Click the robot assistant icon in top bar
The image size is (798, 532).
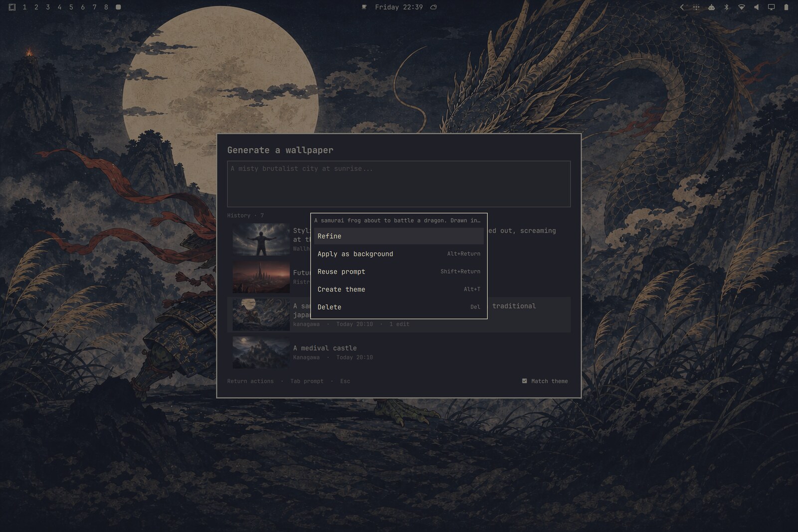[711, 7]
